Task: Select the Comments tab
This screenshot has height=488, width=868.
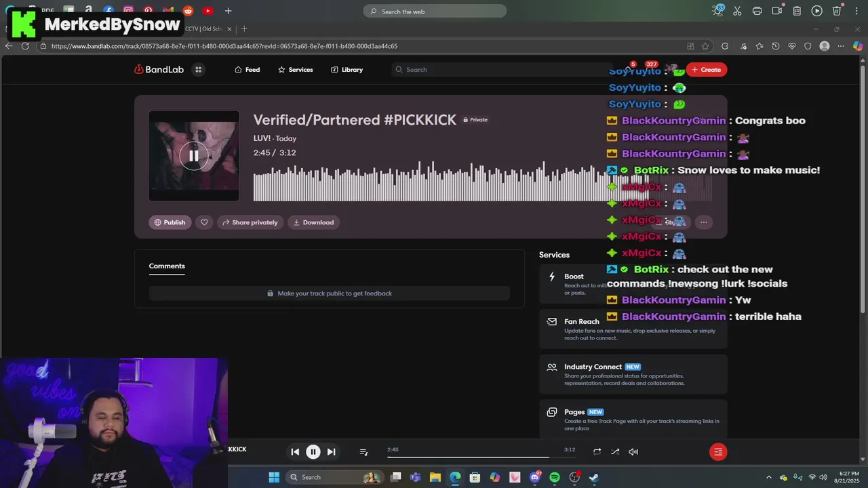Action: (167, 266)
